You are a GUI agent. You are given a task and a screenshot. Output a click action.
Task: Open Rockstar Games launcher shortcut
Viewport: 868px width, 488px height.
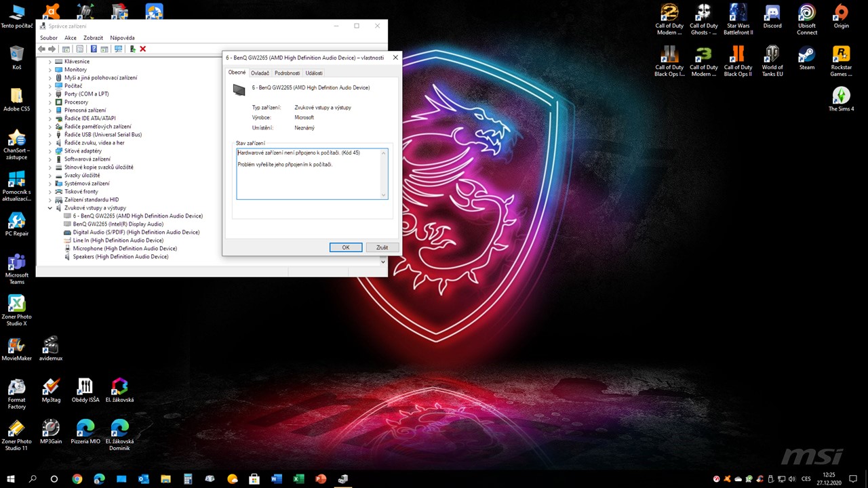point(841,61)
